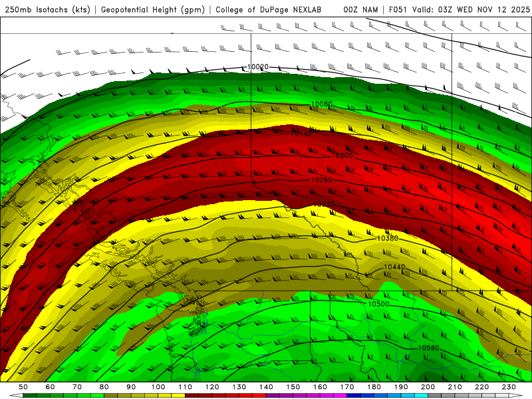Click the 10320 height contour label
532x399 pixels.
324,204
